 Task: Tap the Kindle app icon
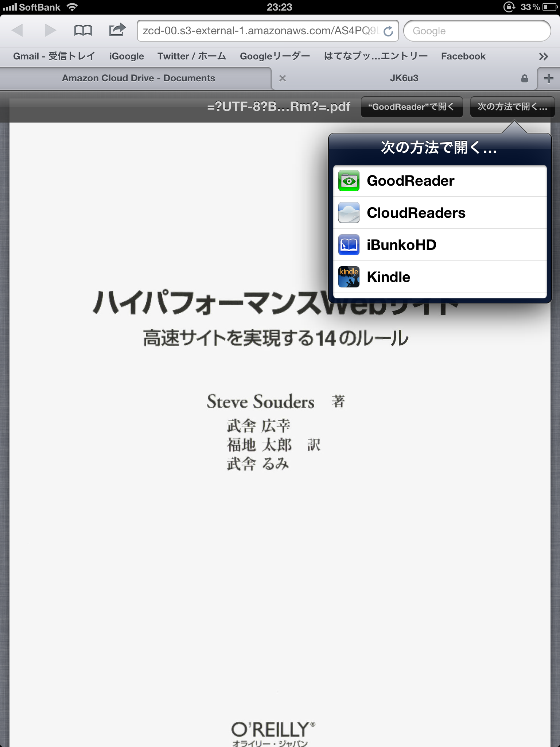click(x=349, y=277)
